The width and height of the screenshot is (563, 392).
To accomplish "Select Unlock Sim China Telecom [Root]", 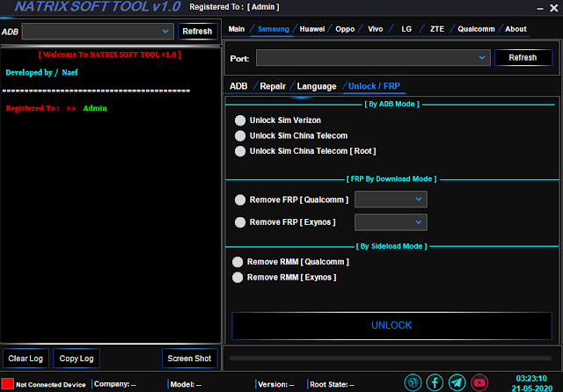I will (240, 151).
